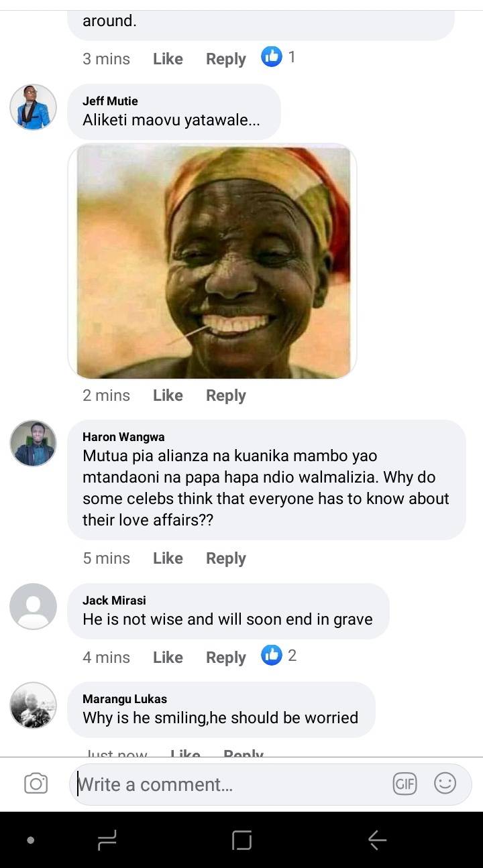483x868 pixels.
Task: Open the Marangu Lukas name link
Action: (x=125, y=699)
